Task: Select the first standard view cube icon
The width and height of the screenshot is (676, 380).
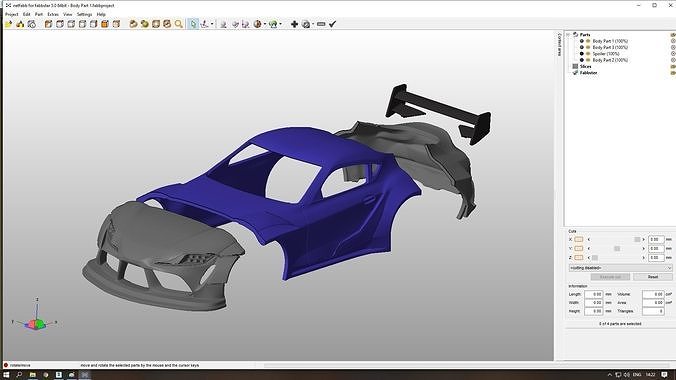Action: (x=48, y=24)
